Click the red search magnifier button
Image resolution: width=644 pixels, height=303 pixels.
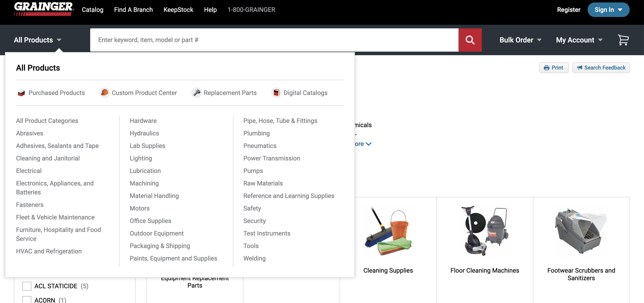470,40
